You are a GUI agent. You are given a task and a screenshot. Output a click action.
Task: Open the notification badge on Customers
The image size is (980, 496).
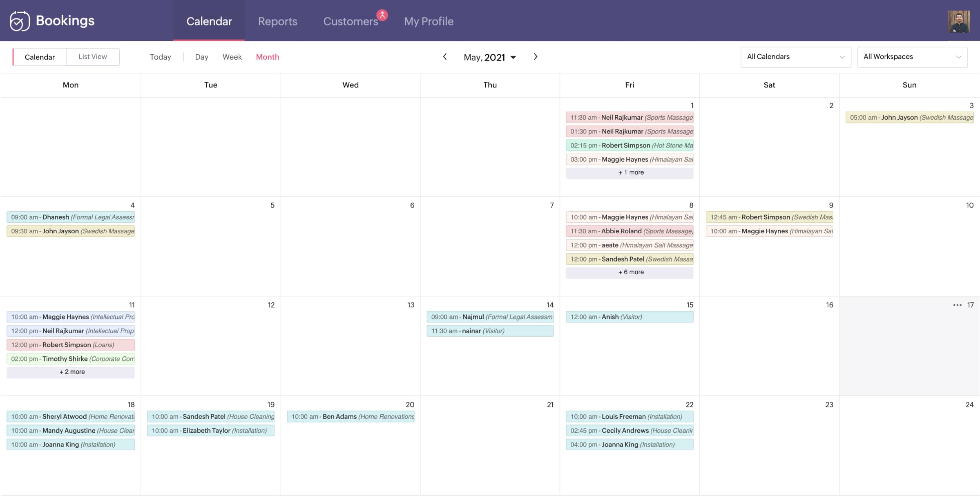pos(382,14)
